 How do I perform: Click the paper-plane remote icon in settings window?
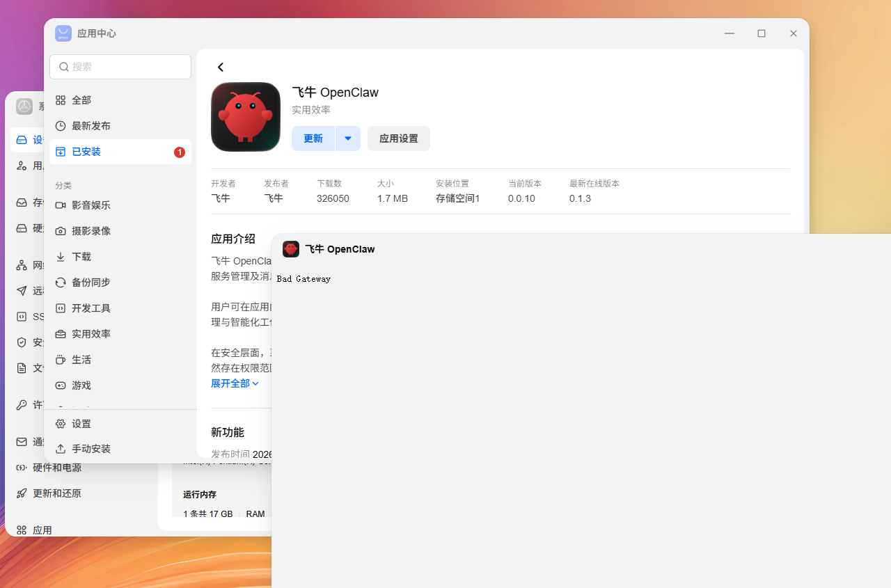point(22,291)
